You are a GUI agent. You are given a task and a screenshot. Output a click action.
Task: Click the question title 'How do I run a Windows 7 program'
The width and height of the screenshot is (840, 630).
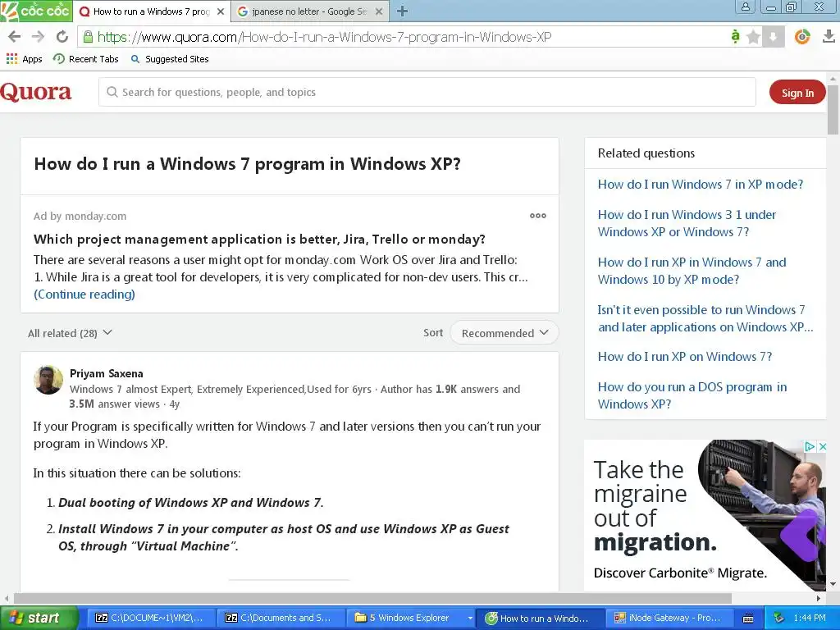pos(247,164)
